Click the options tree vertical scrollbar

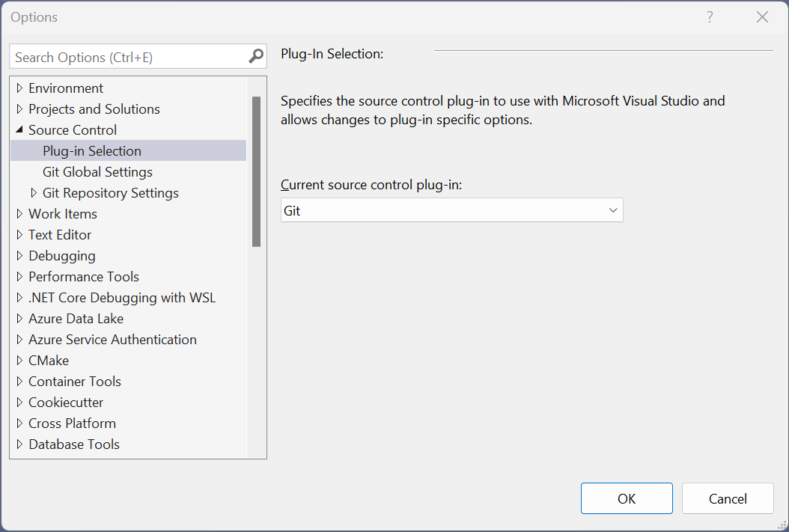click(256, 171)
